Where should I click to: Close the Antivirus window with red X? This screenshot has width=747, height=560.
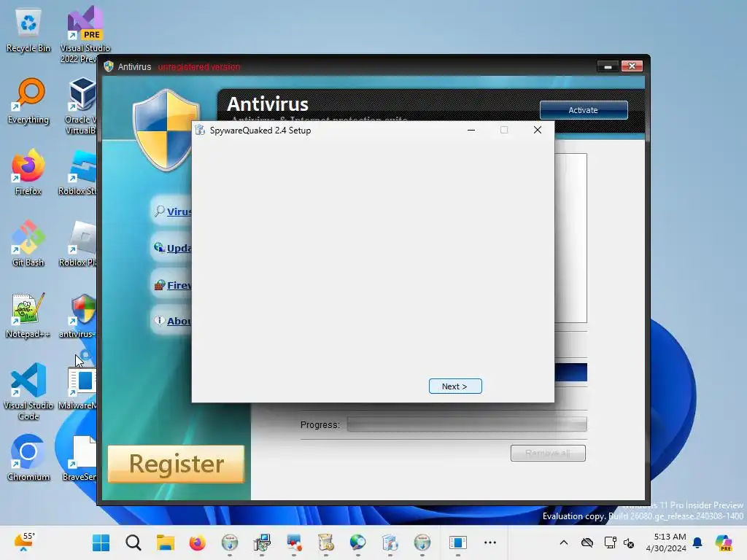[x=632, y=66]
